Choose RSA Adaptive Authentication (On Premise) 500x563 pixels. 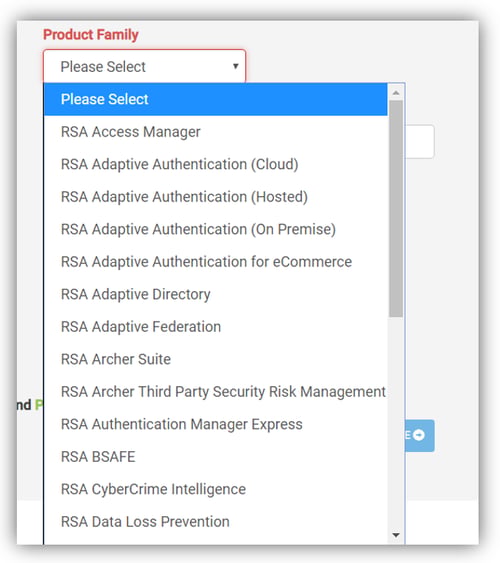(x=215, y=229)
